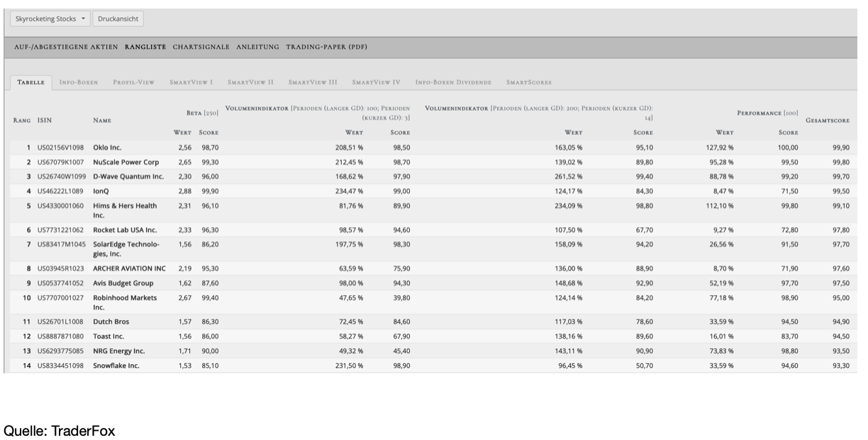Viewport: 868px width, 440px height.
Task: Select the Rangliste menu item
Action: [145, 47]
